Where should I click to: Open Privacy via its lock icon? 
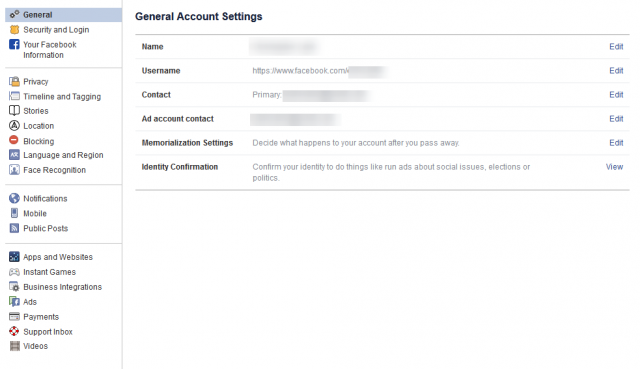(14, 82)
